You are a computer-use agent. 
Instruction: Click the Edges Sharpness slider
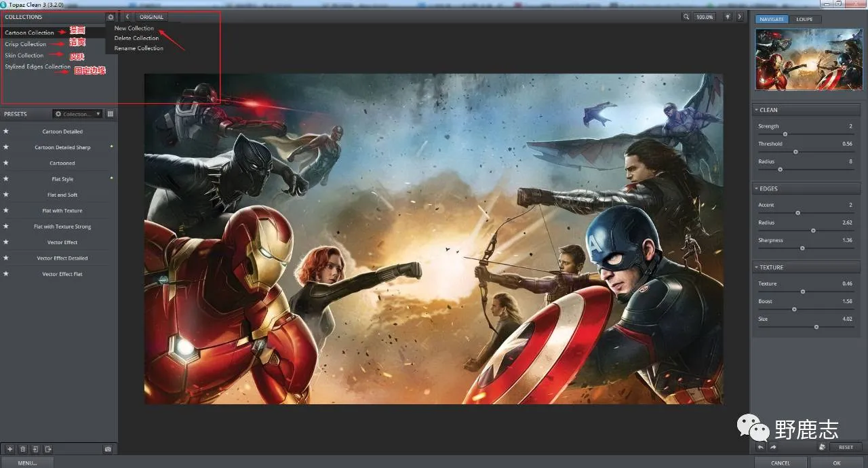coord(805,248)
